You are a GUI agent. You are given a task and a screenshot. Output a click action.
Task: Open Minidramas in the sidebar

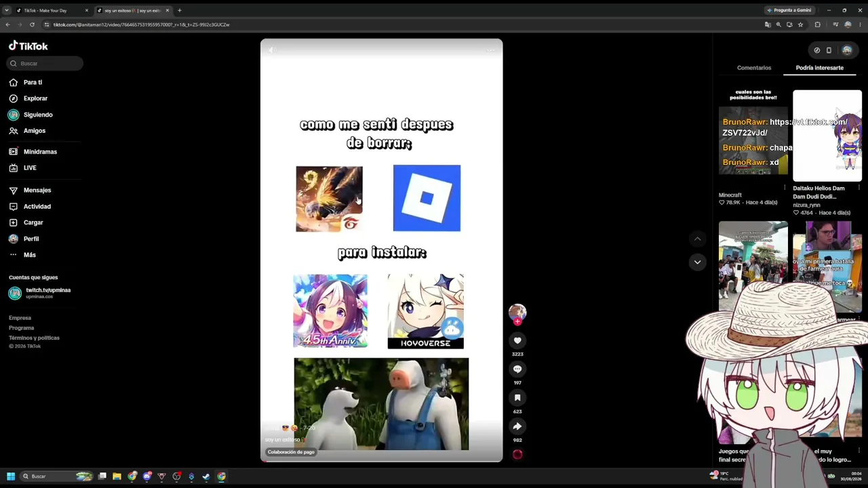pyautogui.click(x=40, y=152)
